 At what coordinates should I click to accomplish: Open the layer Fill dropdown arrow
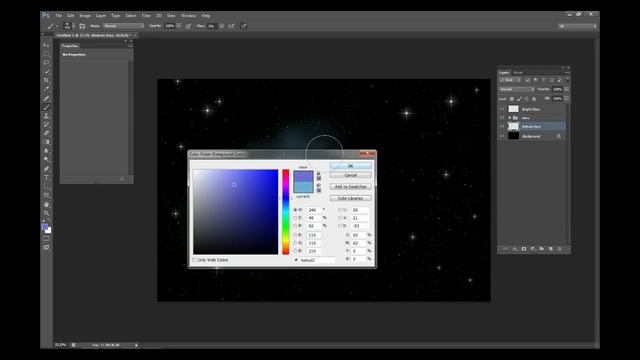(x=567, y=99)
